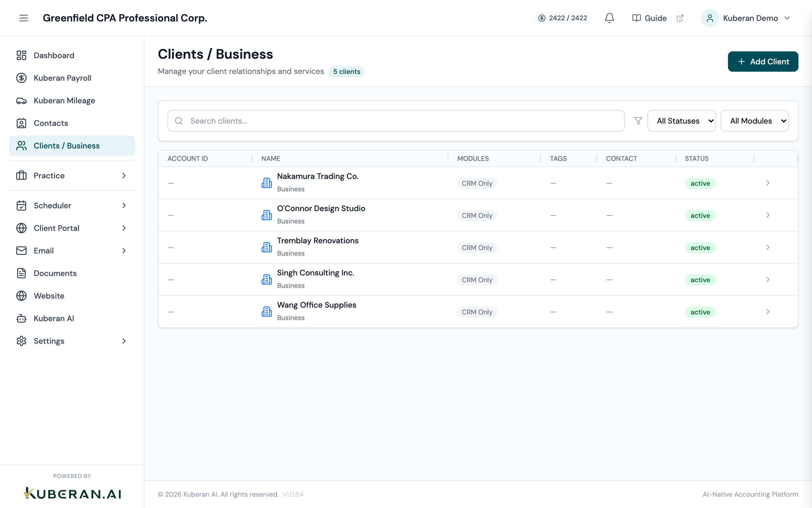Click the credits dollar coin icon
Image resolution: width=812 pixels, height=508 pixels.
tap(542, 18)
